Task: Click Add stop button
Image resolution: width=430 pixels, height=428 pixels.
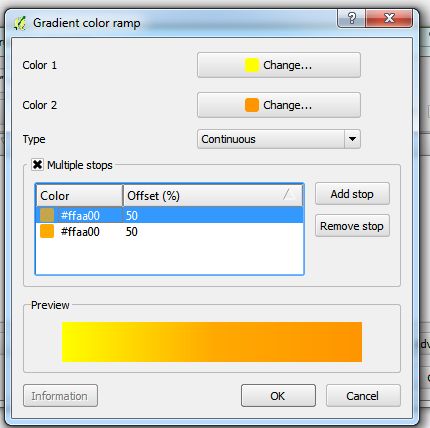Action: pyautogui.click(x=352, y=194)
